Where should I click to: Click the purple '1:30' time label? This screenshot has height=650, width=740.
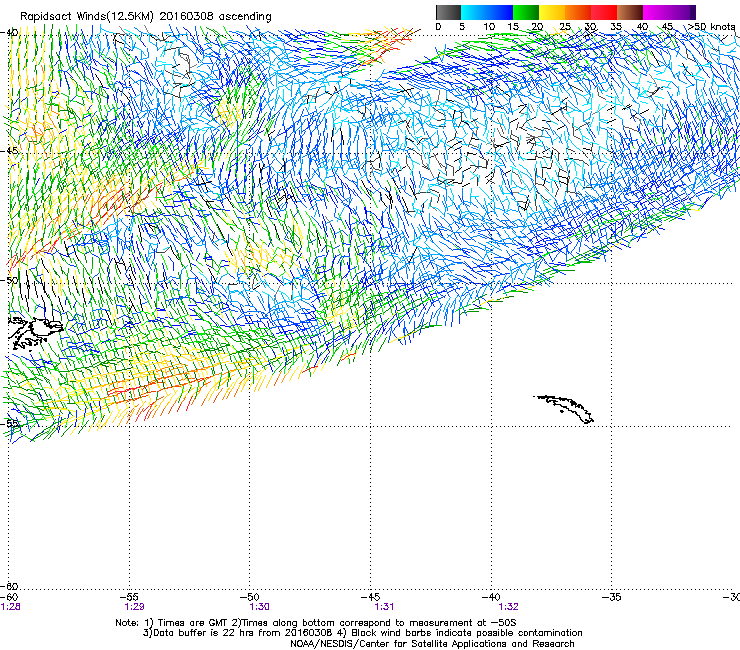259,607
